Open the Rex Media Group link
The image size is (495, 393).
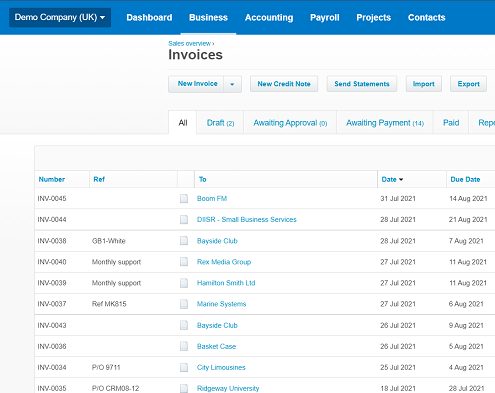[x=224, y=262]
